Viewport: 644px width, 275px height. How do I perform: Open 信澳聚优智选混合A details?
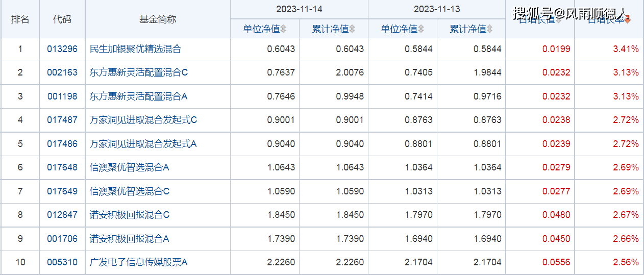[x=129, y=167]
